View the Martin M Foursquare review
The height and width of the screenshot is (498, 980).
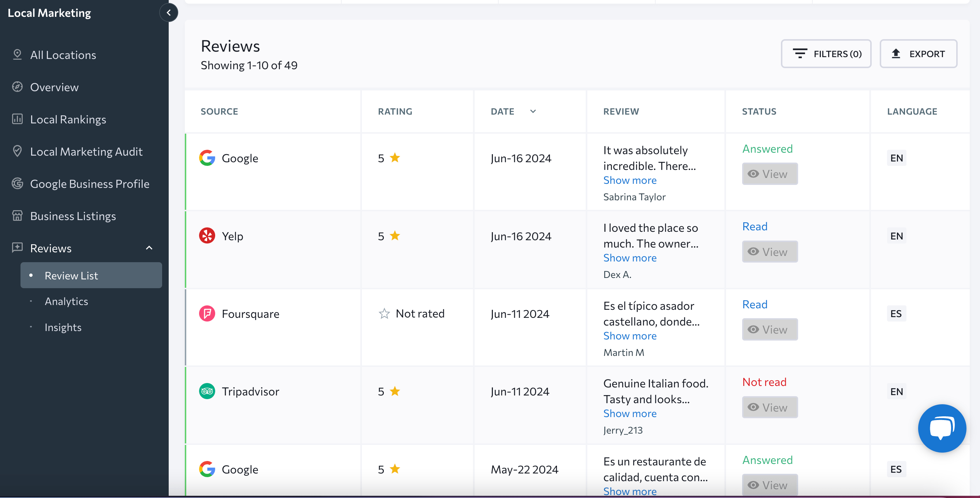click(770, 329)
